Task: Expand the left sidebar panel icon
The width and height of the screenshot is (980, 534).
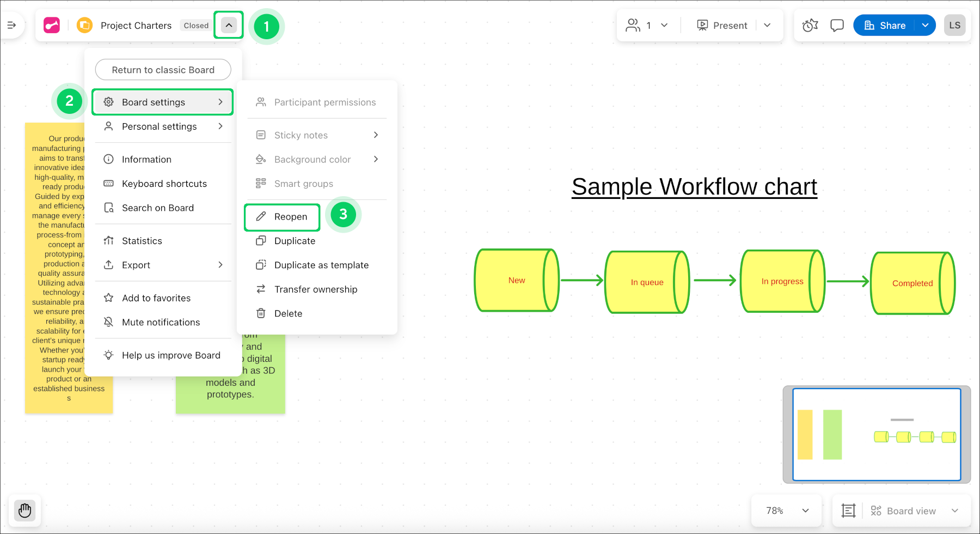Action: coord(11,25)
